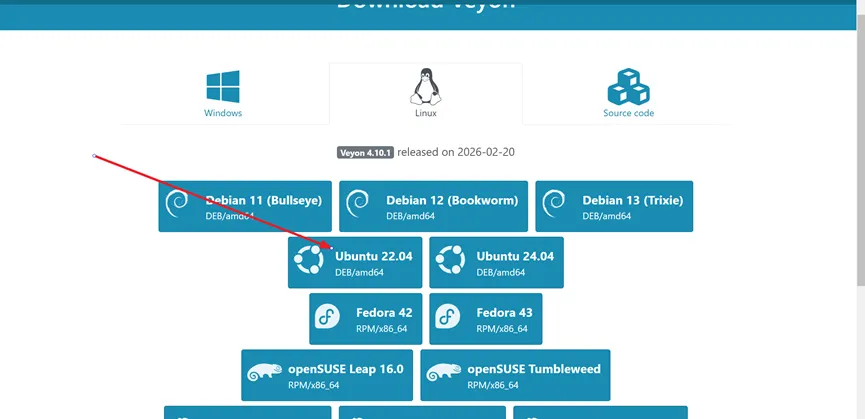865x419 pixels.
Task: Click the Veyon 4.10.1 version badge
Action: (x=365, y=153)
